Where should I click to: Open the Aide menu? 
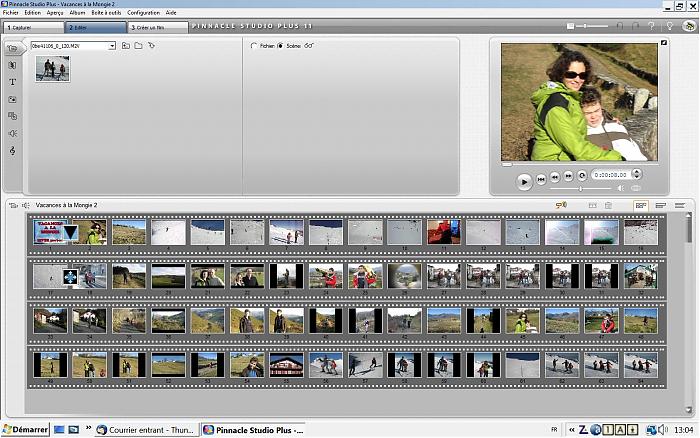171,13
